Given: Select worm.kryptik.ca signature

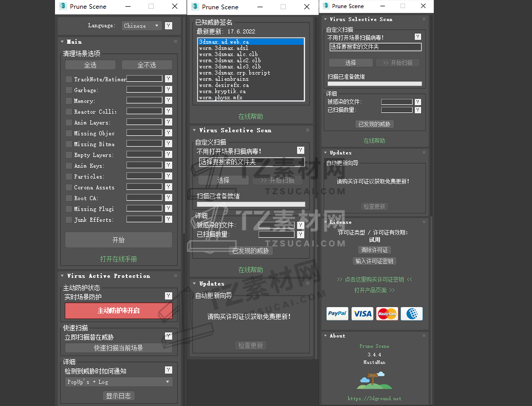Looking at the screenshot, I should click(x=251, y=92).
